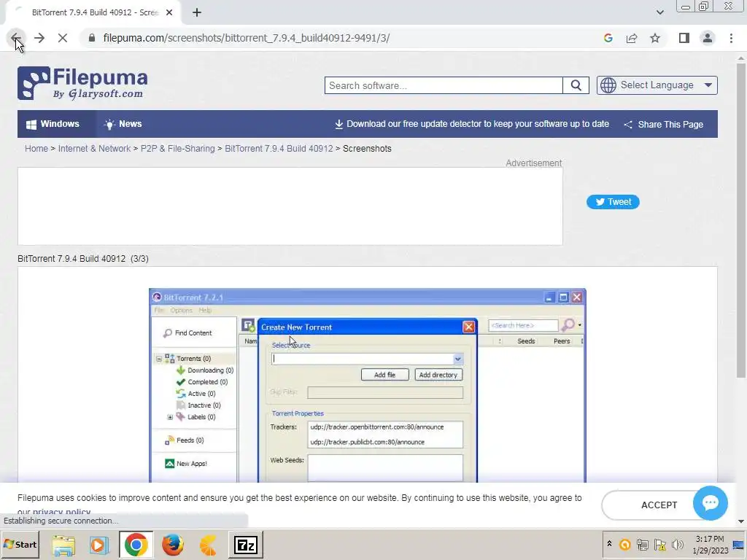Click the browser forward arrow
747x560 pixels.
tap(39, 38)
